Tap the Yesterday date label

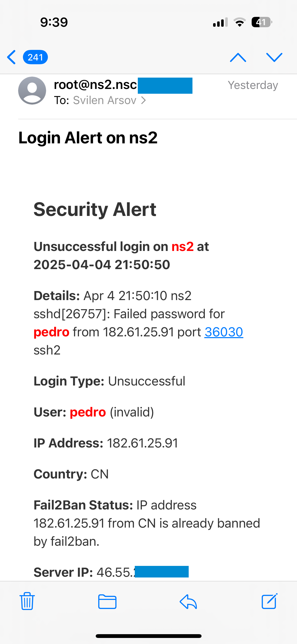(253, 85)
